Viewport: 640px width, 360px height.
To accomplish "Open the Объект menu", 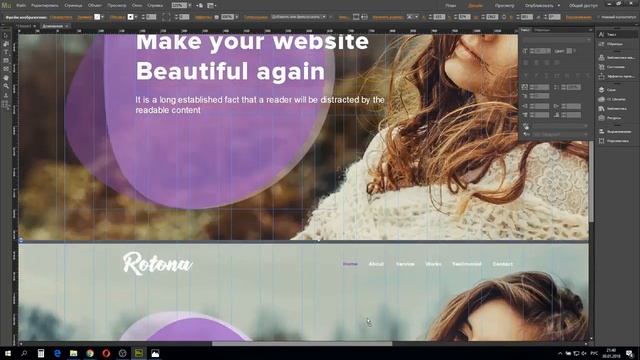I will point(95,6).
